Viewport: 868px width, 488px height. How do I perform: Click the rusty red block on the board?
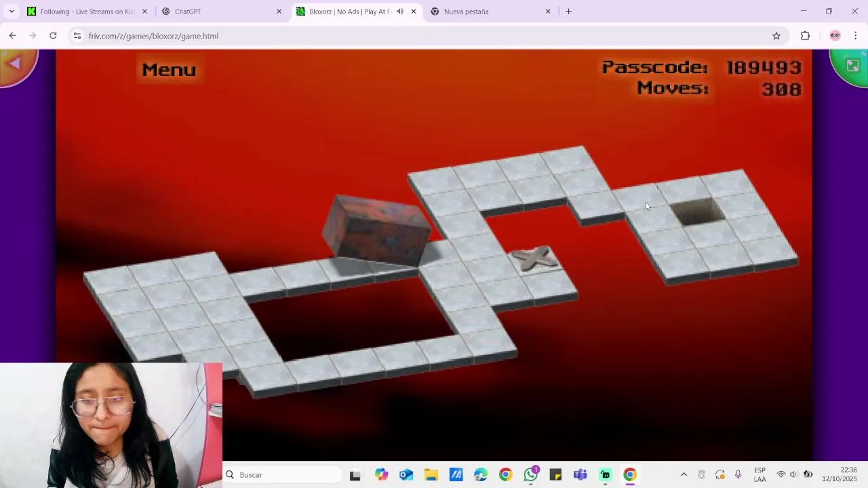[377, 230]
